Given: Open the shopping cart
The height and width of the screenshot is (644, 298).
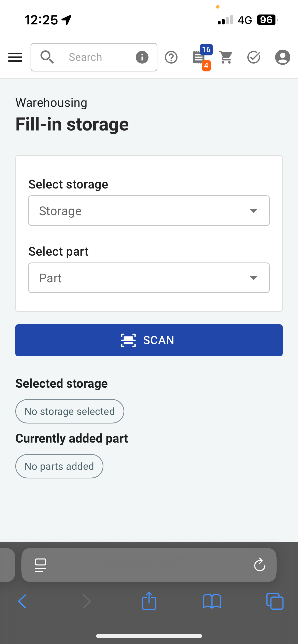Looking at the screenshot, I should point(226,57).
